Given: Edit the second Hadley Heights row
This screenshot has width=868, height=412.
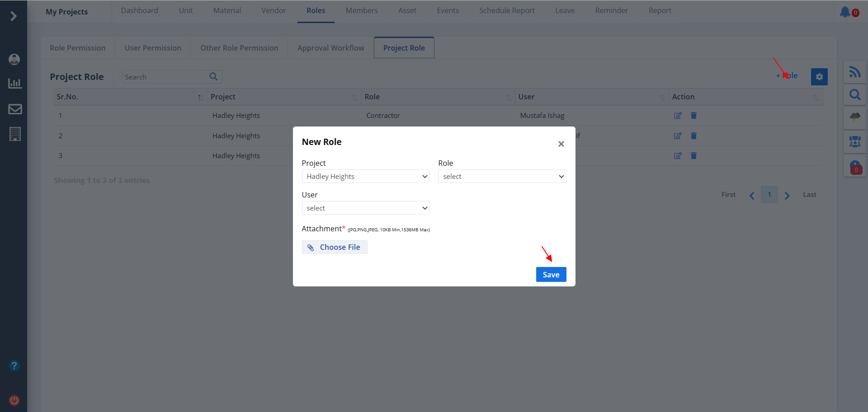Looking at the screenshot, I should click(677, 136).
